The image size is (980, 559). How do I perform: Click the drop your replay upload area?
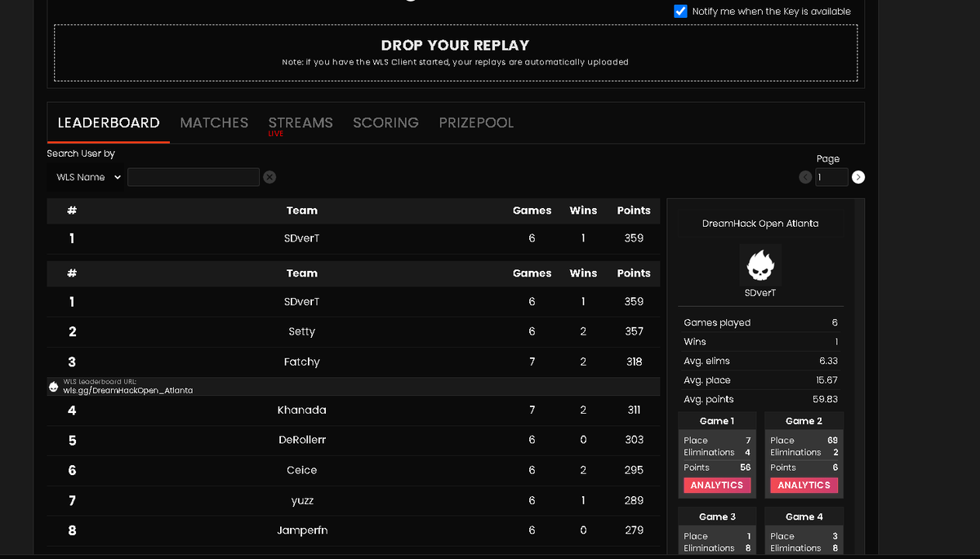456,53
